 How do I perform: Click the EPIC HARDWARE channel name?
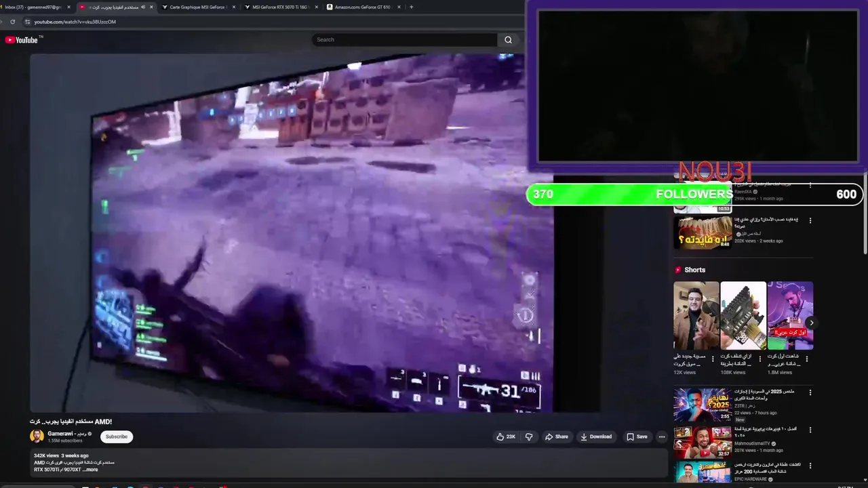(x=751, y=479)
